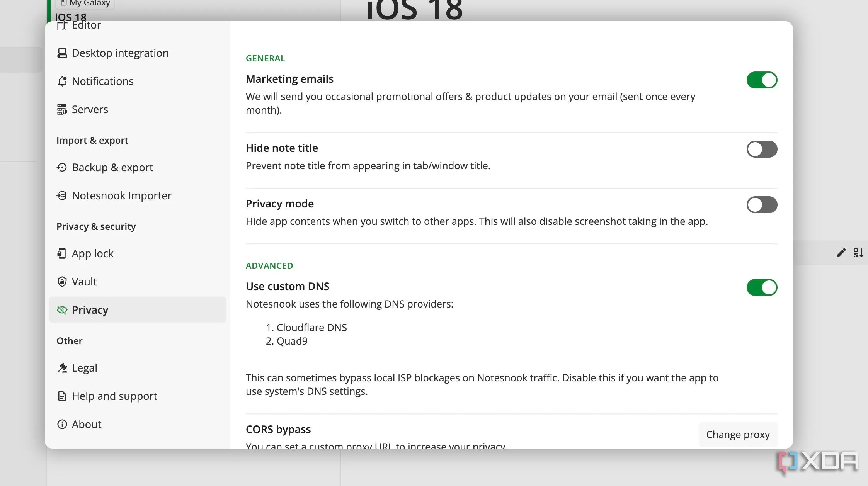Click the Help and support document icon
Viewport: 868px width, 486px height.
pos(62,396)
